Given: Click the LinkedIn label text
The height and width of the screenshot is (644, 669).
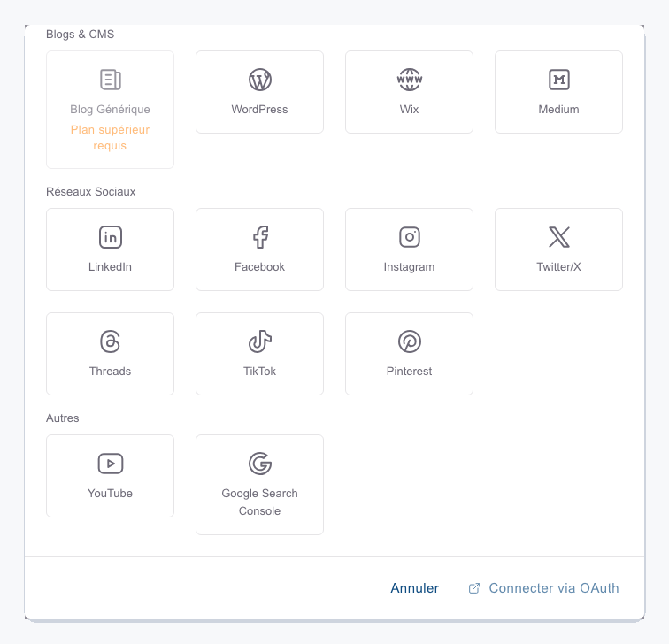Looking at the screenshot, I should tap(110, 267).
